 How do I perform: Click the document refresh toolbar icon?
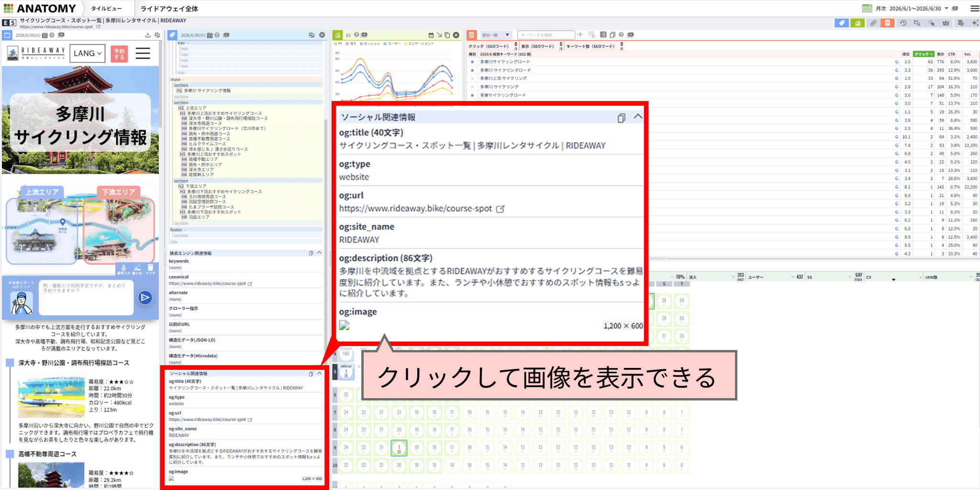960,23
